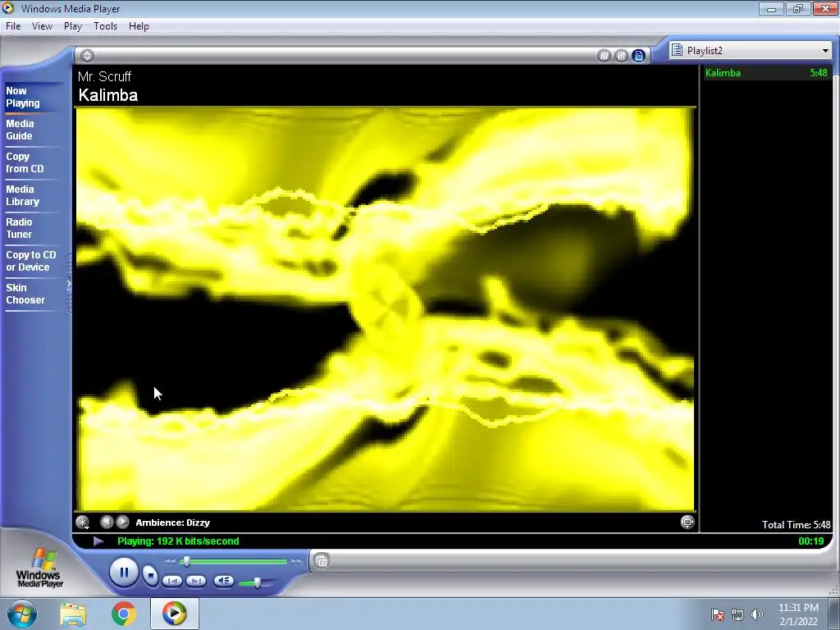Screen dimensions: 840x630
Task: Fast forward using the seek-forward arrows
Action: tap(296, 561)
